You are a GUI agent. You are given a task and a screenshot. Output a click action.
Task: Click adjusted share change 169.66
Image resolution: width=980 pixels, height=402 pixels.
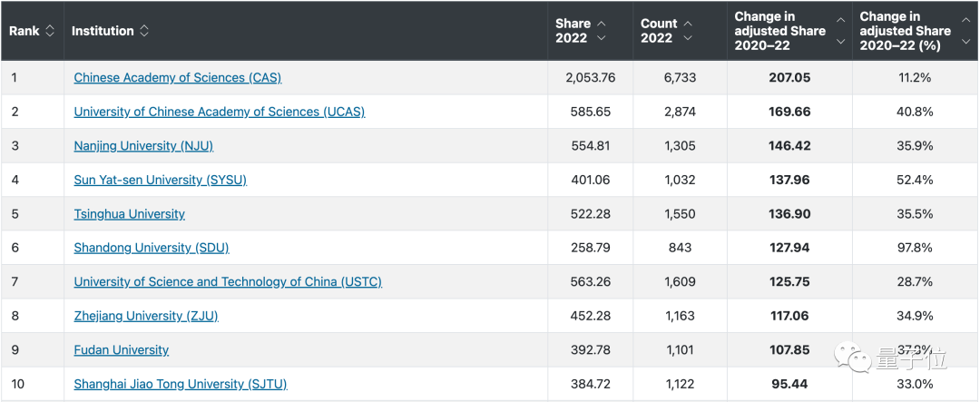pos(789,112)
